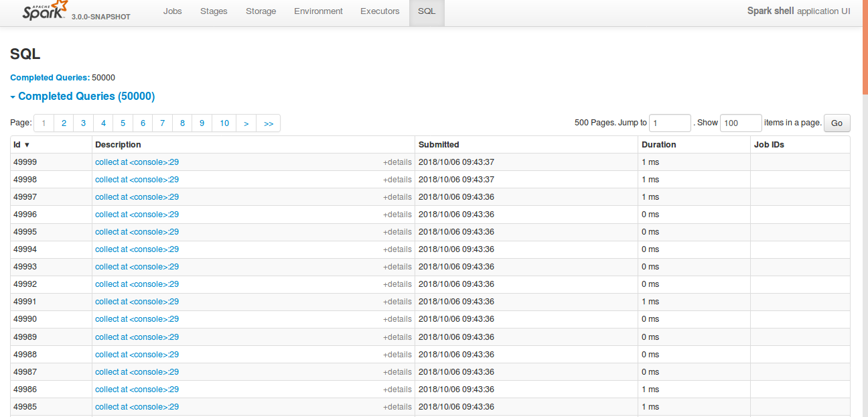868x417 pixels.
Task: Open query 49994 description link
Action: click(x=137, y=249)
